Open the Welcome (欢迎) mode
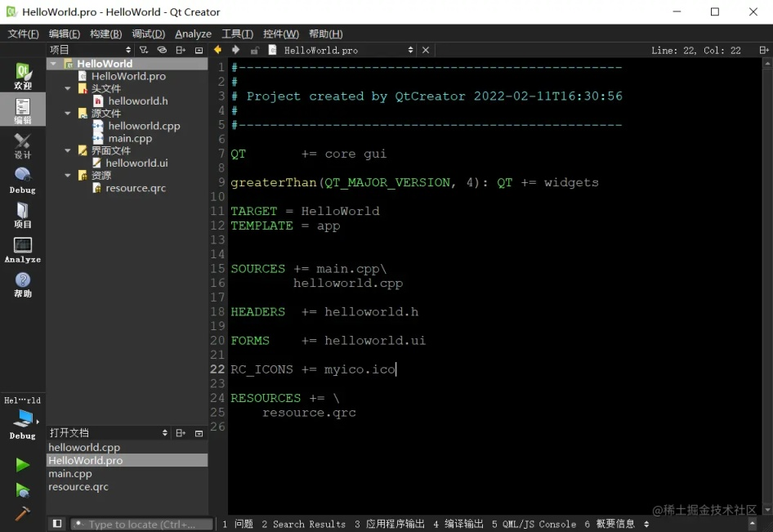 23,76
